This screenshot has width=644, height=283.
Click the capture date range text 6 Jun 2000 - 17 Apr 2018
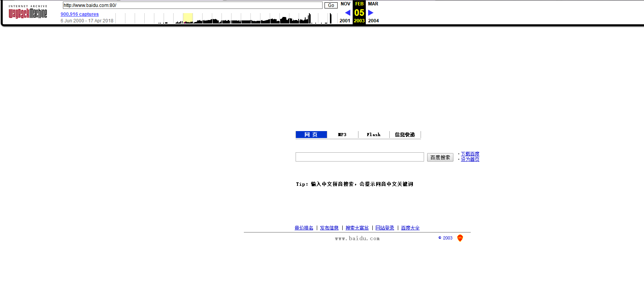point(87,21)
